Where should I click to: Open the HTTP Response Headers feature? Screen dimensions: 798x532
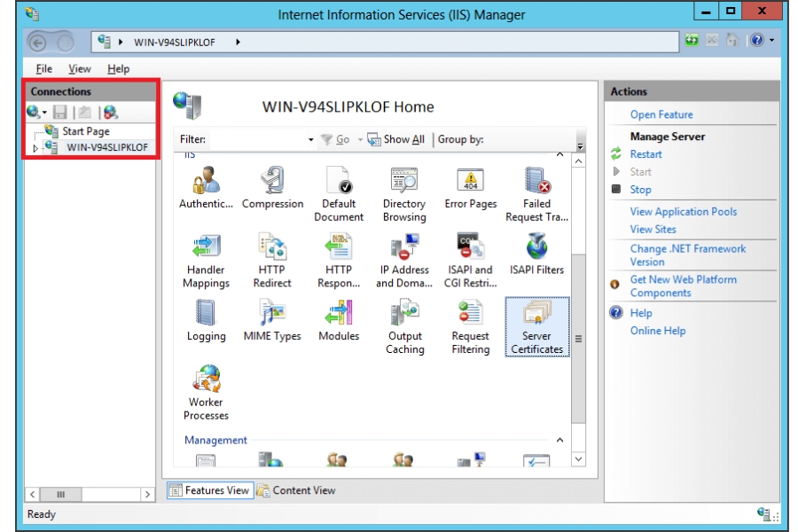(339, 261)
